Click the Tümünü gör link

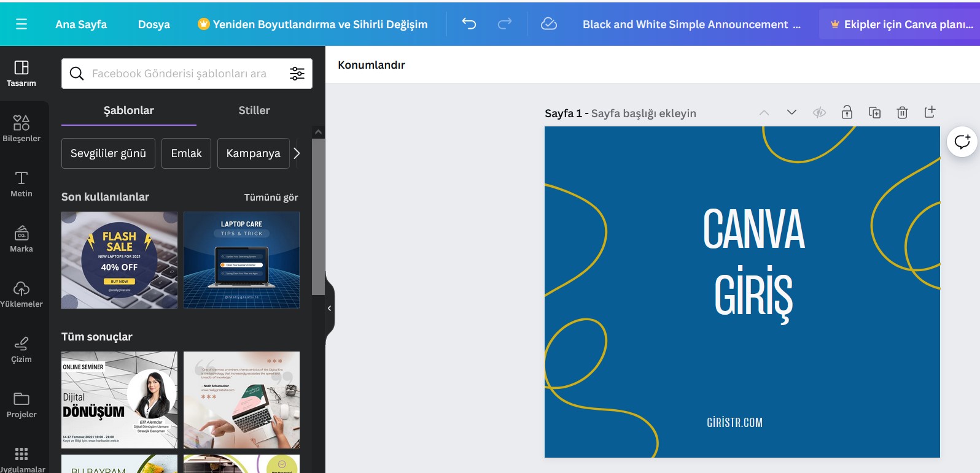[x=271, y=197]
